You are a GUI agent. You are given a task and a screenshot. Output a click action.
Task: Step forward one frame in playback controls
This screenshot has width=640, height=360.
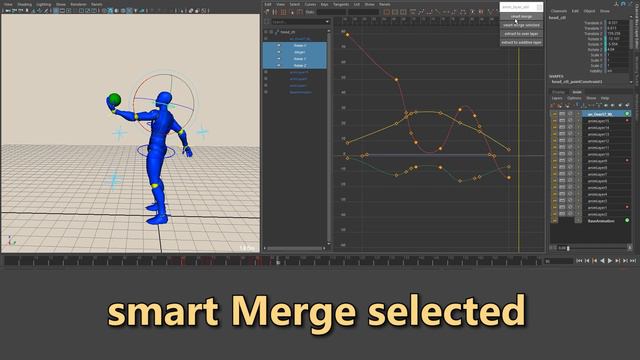point(626,260)
